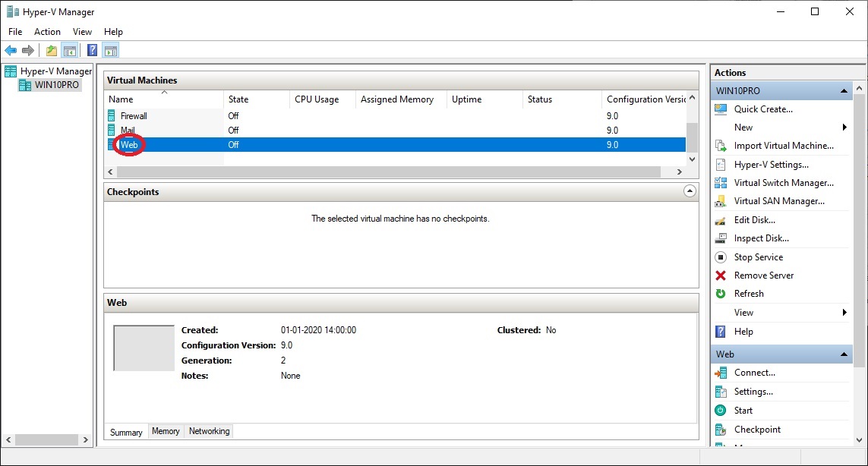Click the Stop Service icon
868x466 pixels.
721,257
